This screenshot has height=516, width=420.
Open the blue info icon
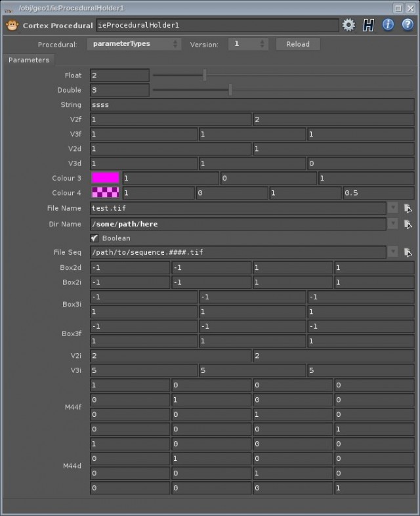tap(388, 25)
